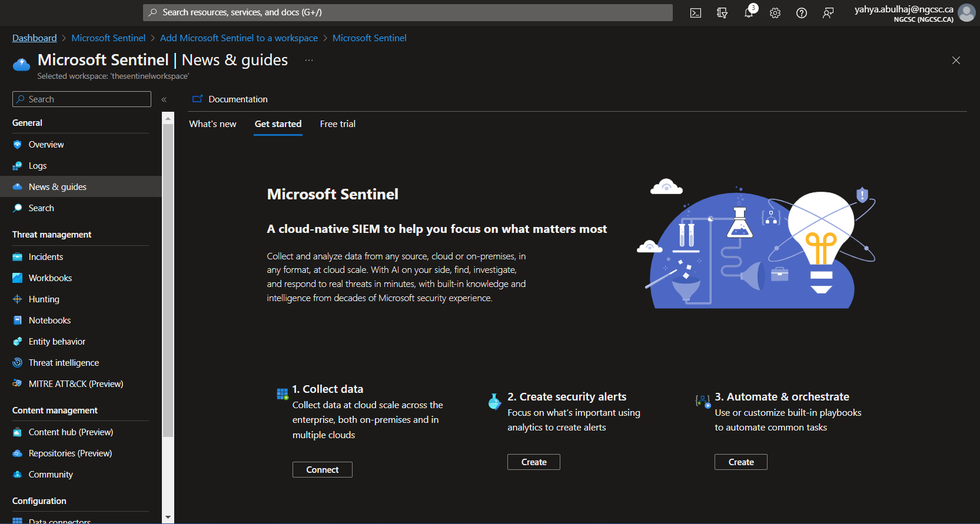Focus the global search resources box
The height and width of the screenshot is (524, 980).
click(x=408, y=12)
